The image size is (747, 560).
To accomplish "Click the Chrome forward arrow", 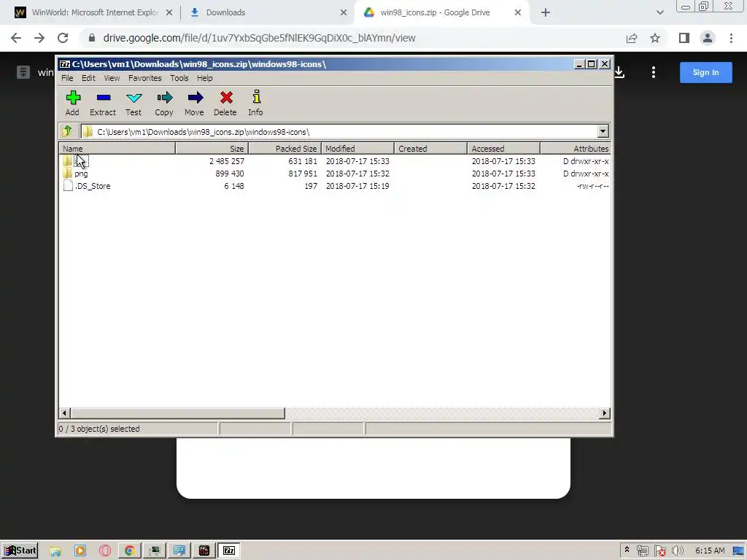I will coord(39,38).
